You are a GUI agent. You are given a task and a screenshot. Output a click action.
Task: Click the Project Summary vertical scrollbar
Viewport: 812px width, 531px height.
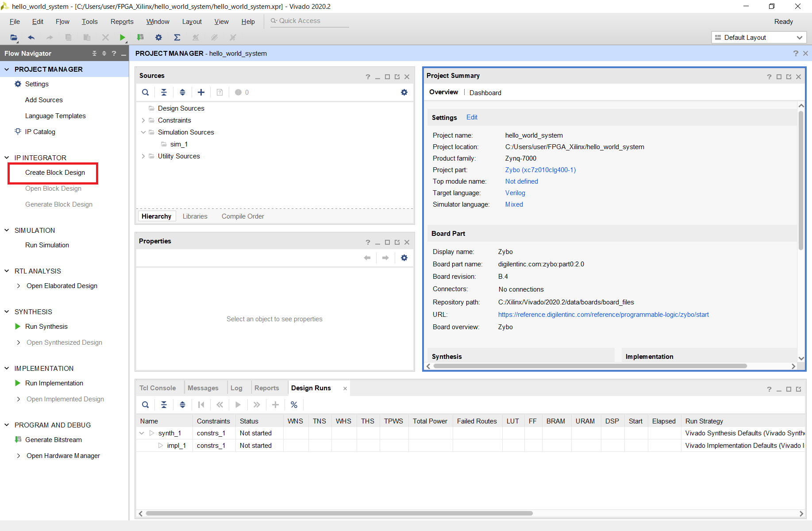coord(801,181)
